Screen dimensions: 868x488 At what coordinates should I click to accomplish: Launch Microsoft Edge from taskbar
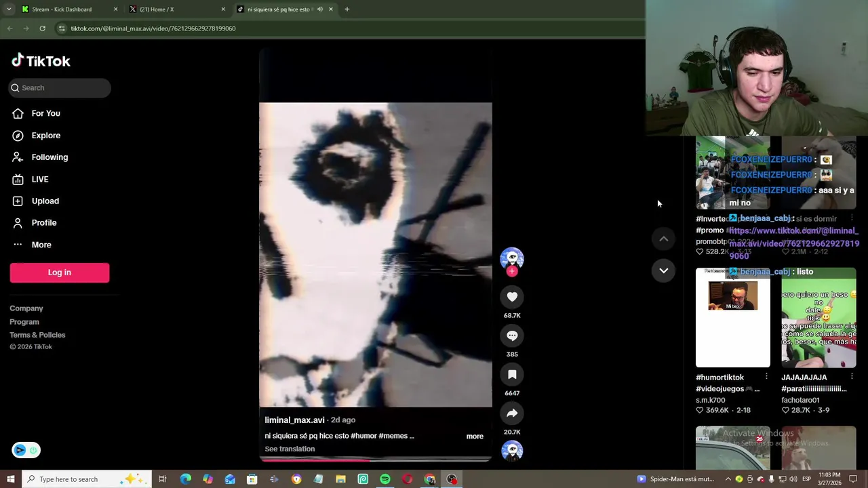coord(185,479)
